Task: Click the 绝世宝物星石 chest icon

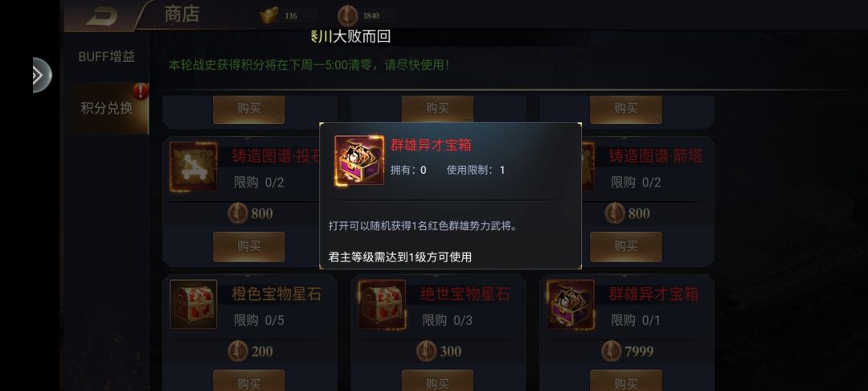Action: tap(382, 305)
